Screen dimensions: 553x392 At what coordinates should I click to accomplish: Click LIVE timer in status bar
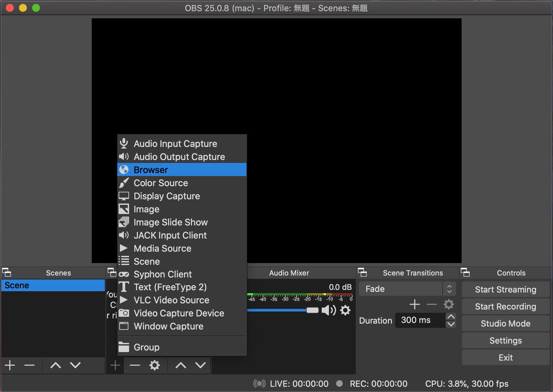pyautogui.click(x=299, y=383)
